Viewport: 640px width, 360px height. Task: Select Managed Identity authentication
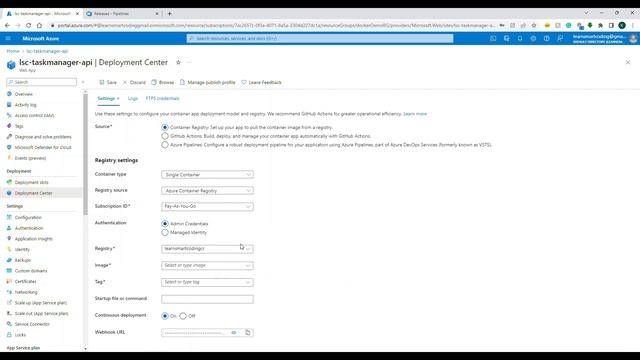tap(165, 232)
